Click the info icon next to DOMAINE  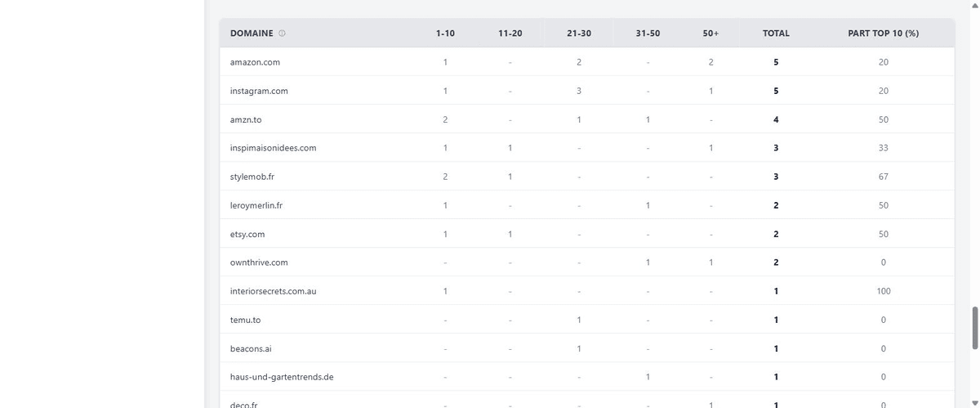tap(282, 34)
